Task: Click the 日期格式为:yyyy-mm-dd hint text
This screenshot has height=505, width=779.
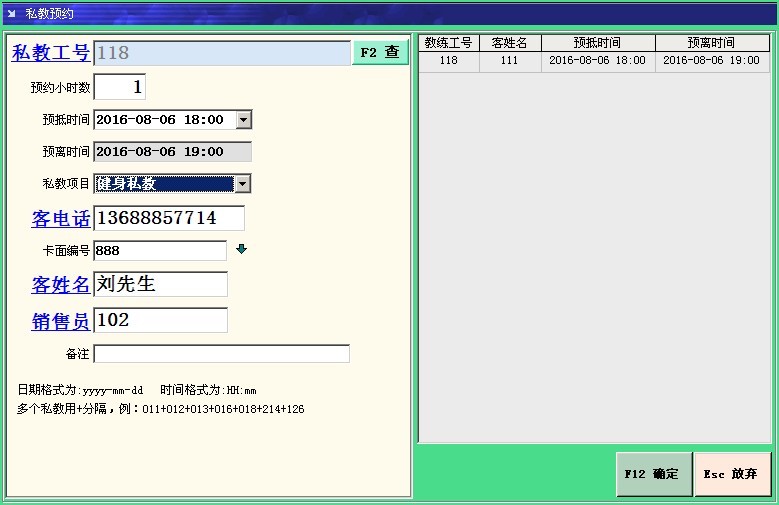Action: click(80, 390)
